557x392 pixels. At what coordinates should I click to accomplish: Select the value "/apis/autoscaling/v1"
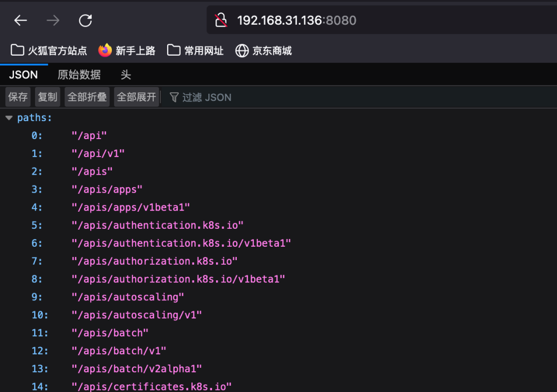point(137,315)
